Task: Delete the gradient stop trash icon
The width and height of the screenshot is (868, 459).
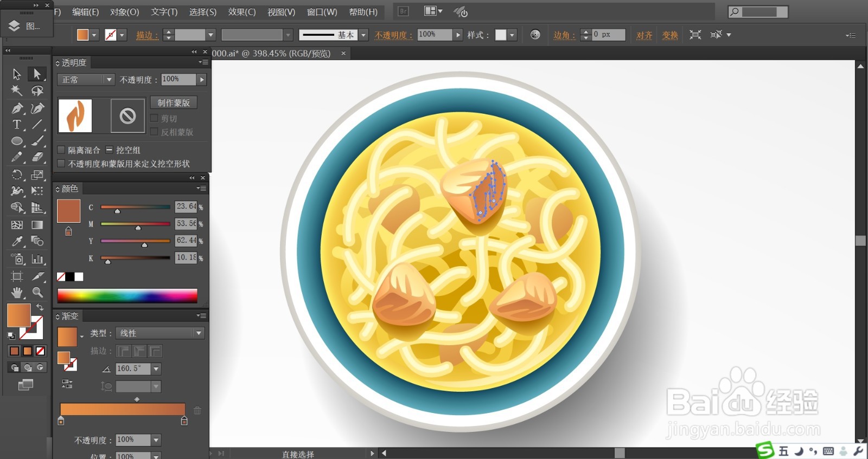Action: coord(197,411)
